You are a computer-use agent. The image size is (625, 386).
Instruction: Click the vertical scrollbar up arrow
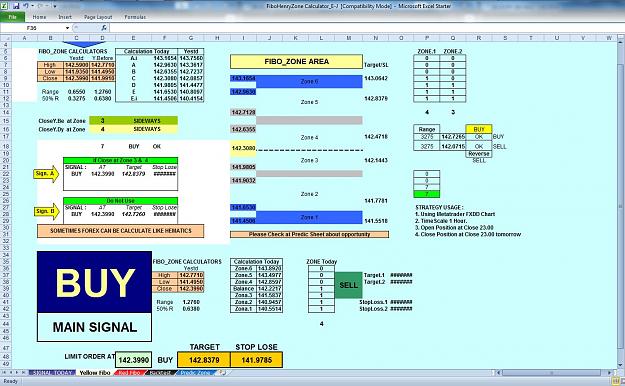click(621, 41)
